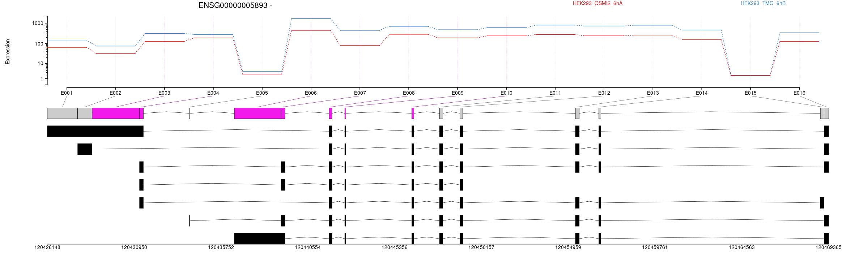Screen dimensions: 868x253
Task: Click the E008 exon axis label
Action: [x=409, y=93]
